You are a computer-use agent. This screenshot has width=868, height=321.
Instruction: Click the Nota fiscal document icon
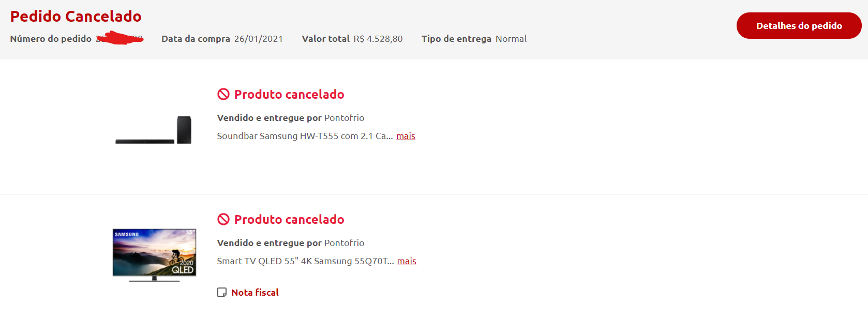point(222,293)
